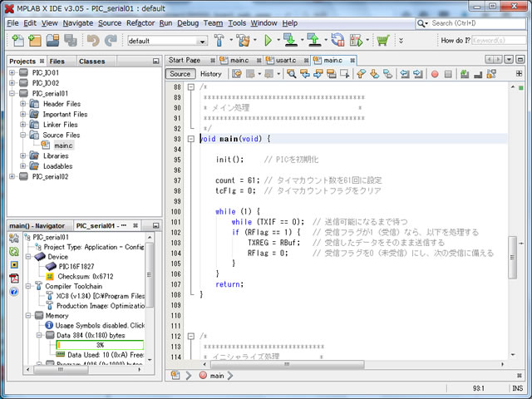This screenshot has height=399, width=532.
Task: Refresh icon in dashboard sidebar
Action: pyautogui.click(x=14, y=251)
